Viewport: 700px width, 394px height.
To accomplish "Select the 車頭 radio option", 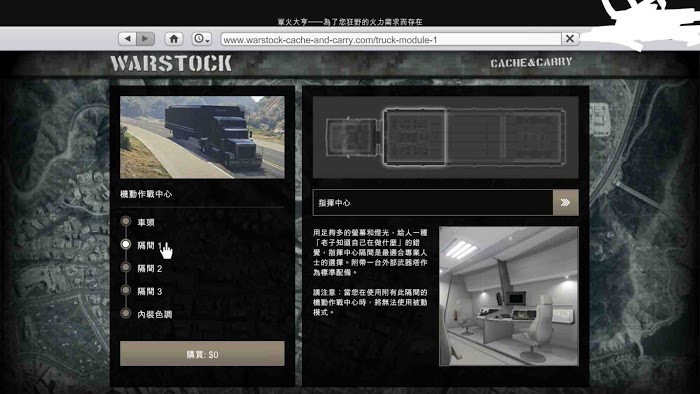I will coord(126,221).
